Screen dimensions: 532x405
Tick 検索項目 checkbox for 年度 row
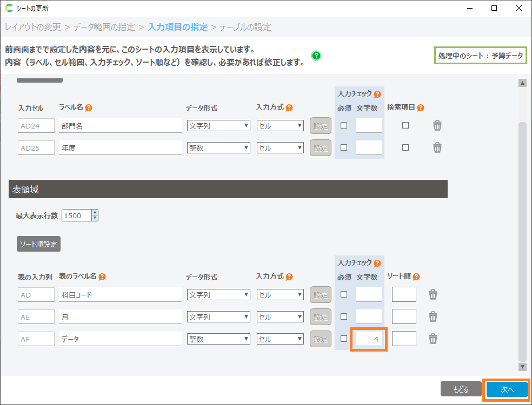point(405,147)
